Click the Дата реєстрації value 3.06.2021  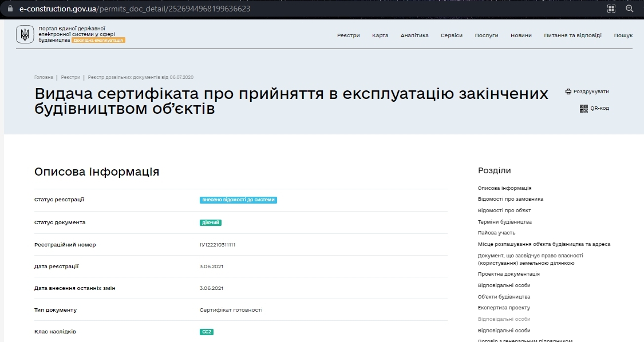coord(211,267)
